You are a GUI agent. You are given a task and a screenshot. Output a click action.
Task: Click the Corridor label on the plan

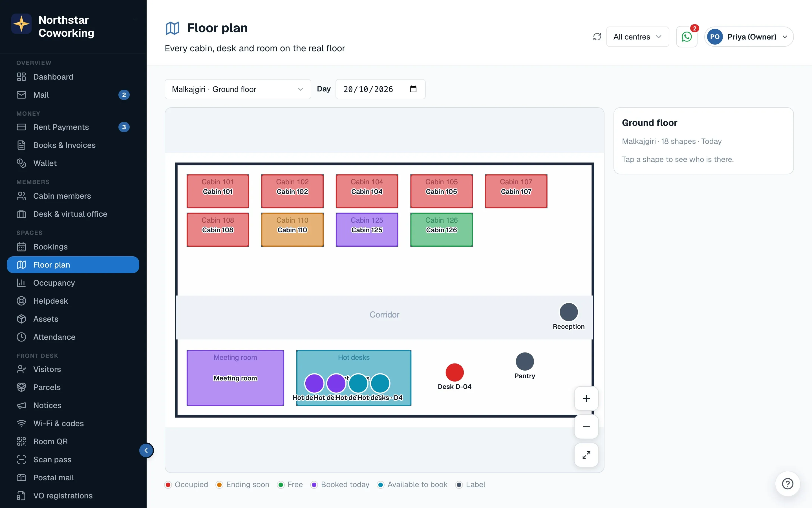point(385,315)
